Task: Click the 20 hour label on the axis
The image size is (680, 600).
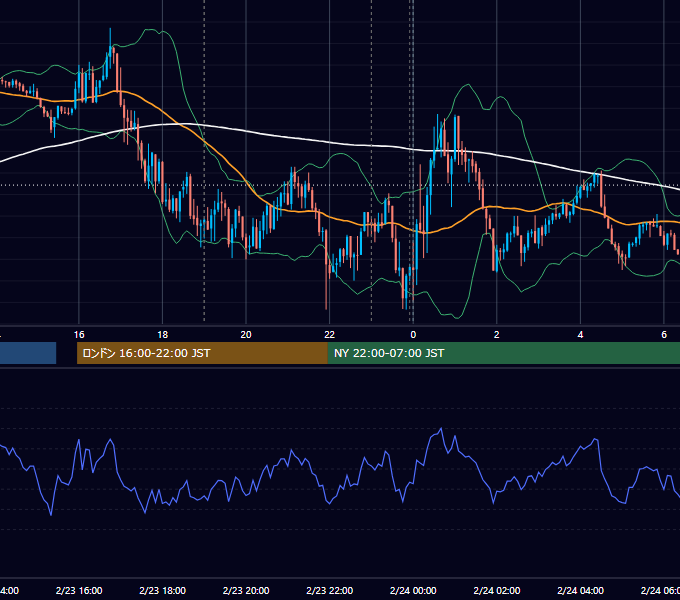Action: pos(246,335)
